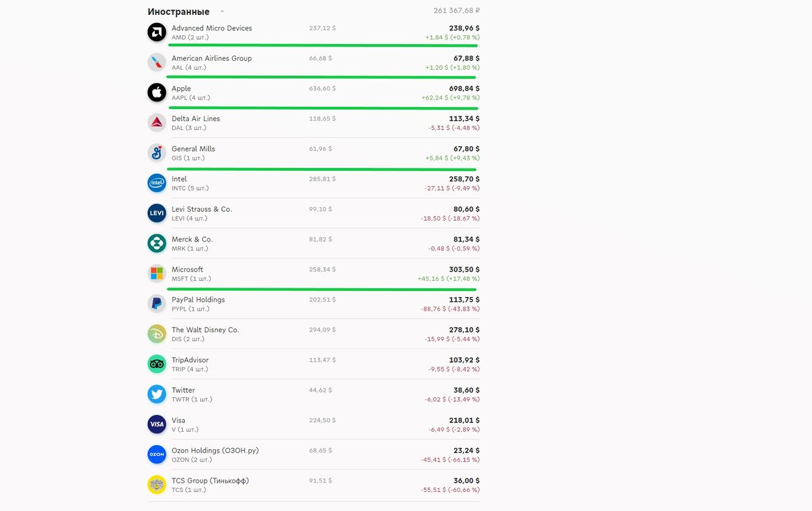Click Apple gain +62,24 $ (+9,78 %)
The image size is (812, 511).
click(451, 98)
